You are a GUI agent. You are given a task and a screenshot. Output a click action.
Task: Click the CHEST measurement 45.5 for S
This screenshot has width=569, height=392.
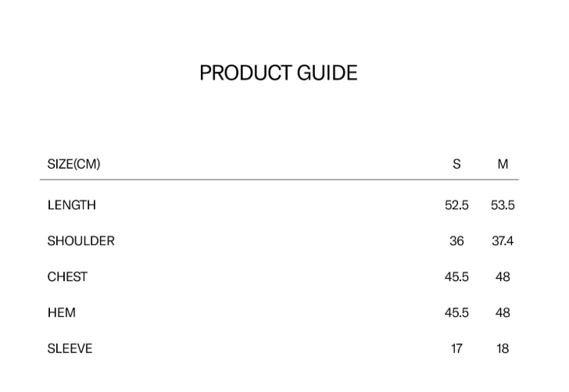(x=456, y=276)
